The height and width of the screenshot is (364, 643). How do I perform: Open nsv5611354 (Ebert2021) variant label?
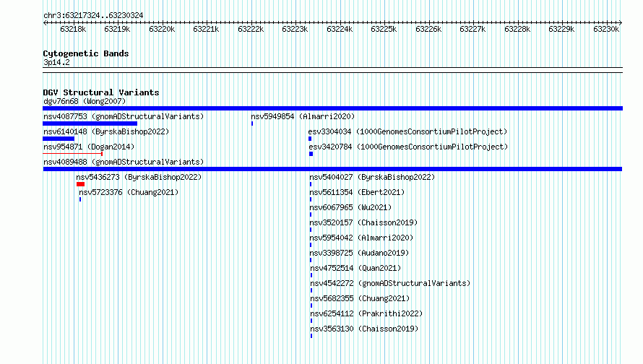point(357,192)
